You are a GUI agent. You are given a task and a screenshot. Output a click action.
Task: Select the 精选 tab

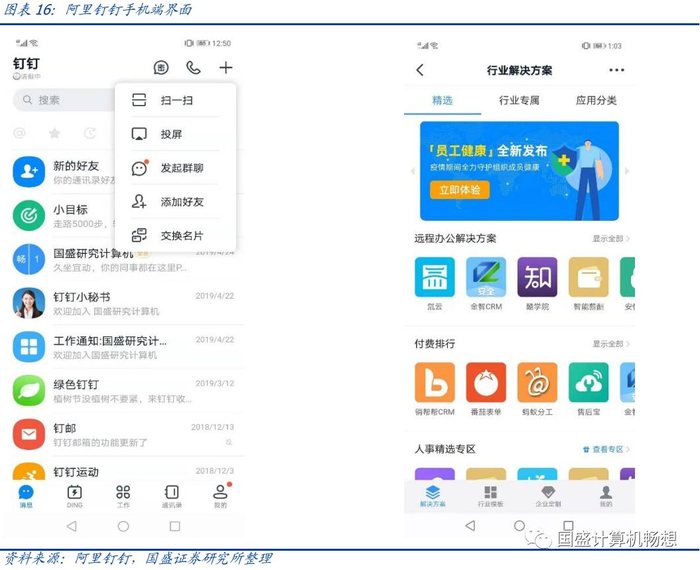pos(442,100)
